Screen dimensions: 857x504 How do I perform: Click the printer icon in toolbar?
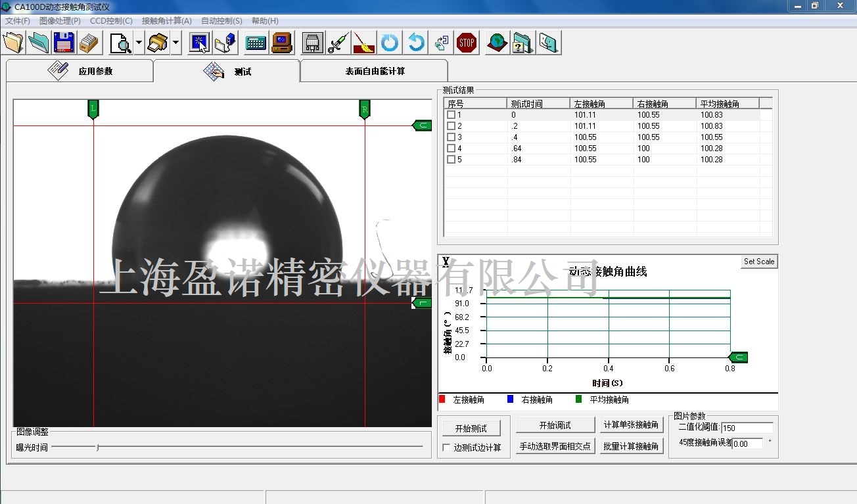click(158, 43)
